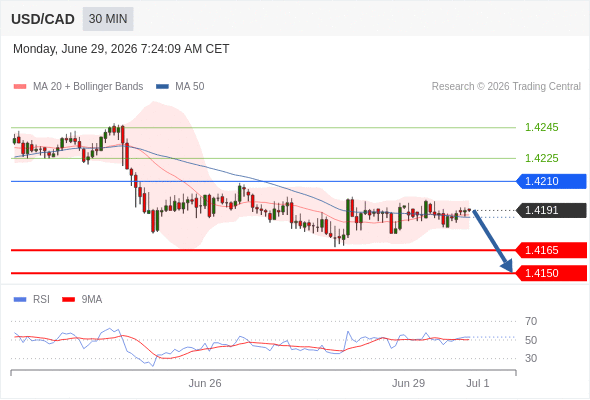Click the 30 MIN timeframe button
The image size is (590, 400).
point(108,19)
